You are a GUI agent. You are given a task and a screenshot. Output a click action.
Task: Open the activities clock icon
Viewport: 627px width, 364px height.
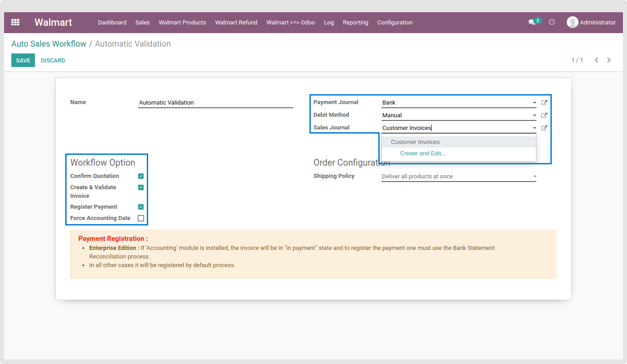click(552, 22)
